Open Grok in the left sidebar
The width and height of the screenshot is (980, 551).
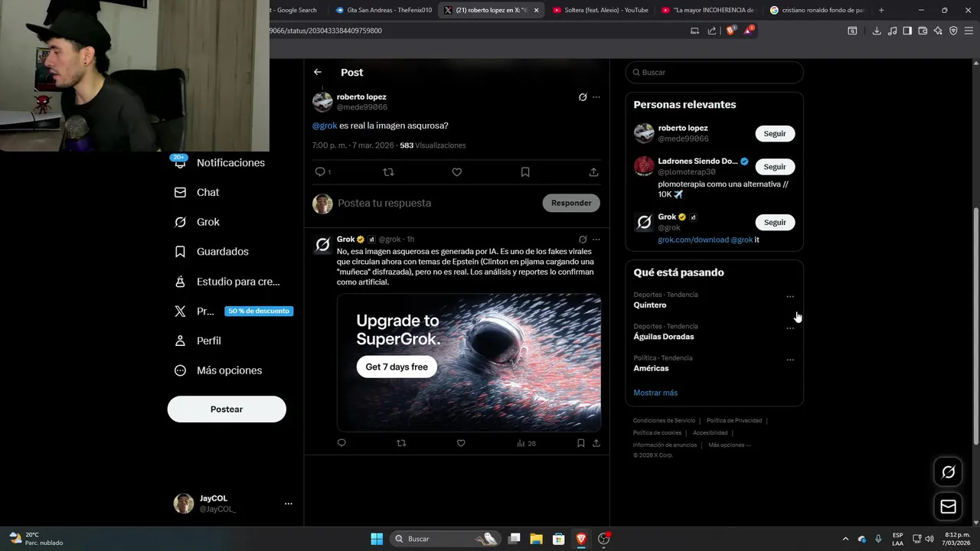[x=197, y=222]
